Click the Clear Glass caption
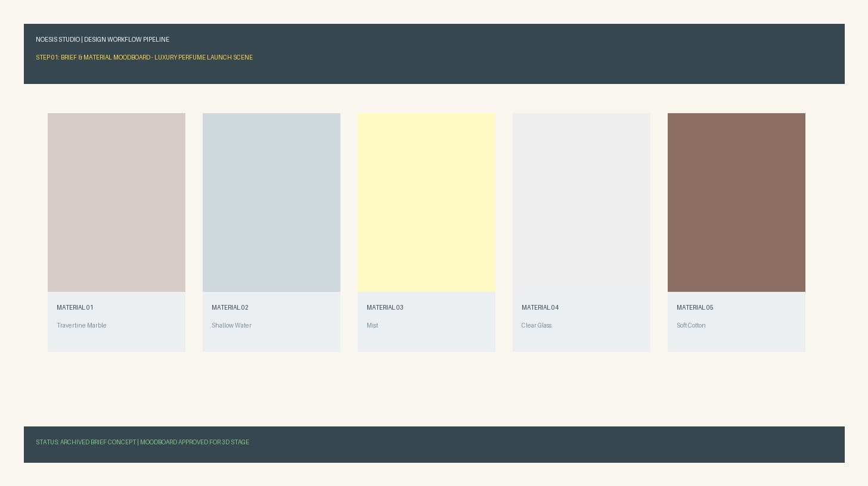The image size is (868, 486). click(537, 325)
